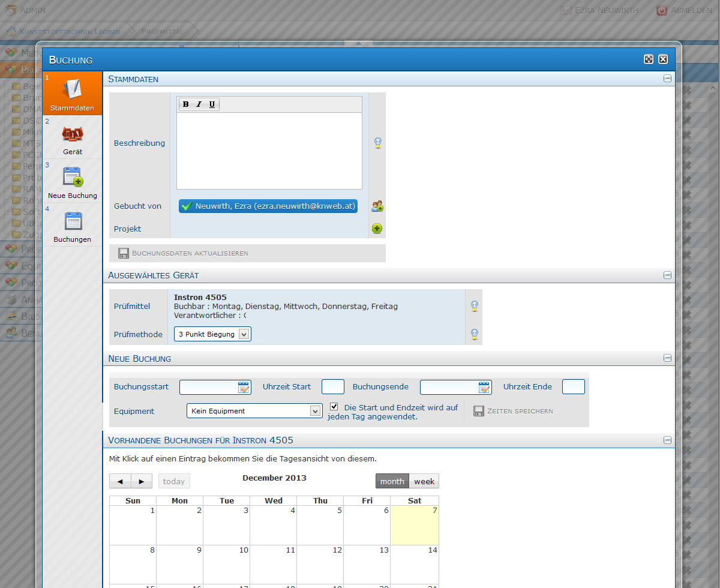Go to the Gerät step in sidebar

tap(73, 137)
